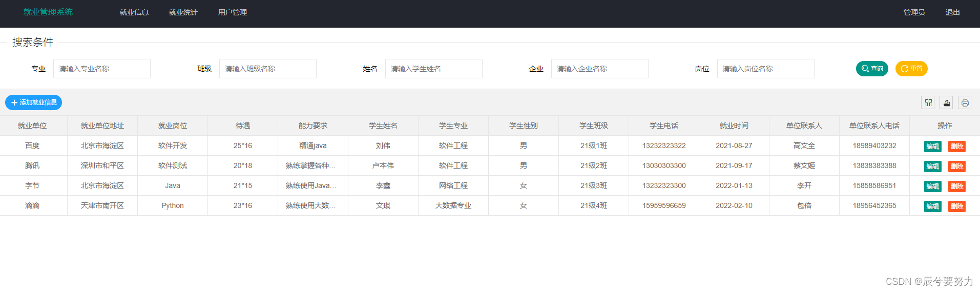Click the 就业岗位 column header
The height and width of the screenshot is (291, 980).
point(173,126)
